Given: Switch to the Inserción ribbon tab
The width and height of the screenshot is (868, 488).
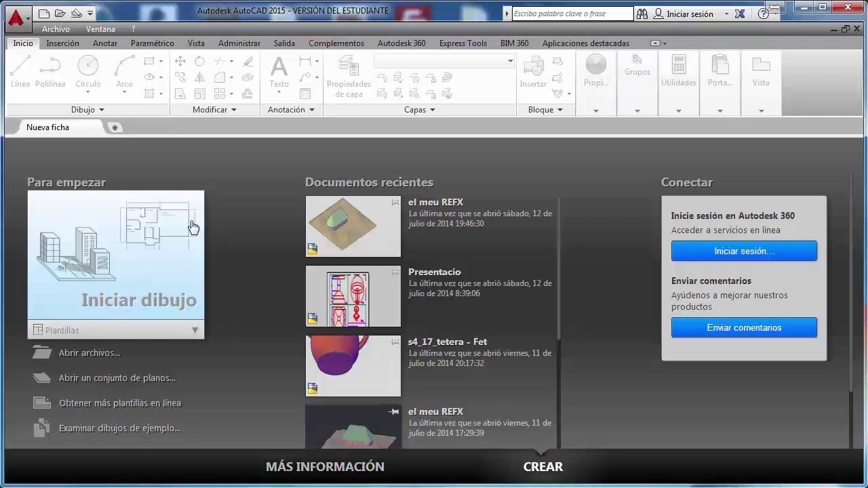Looking at the screenshot, I should [62, 43].
